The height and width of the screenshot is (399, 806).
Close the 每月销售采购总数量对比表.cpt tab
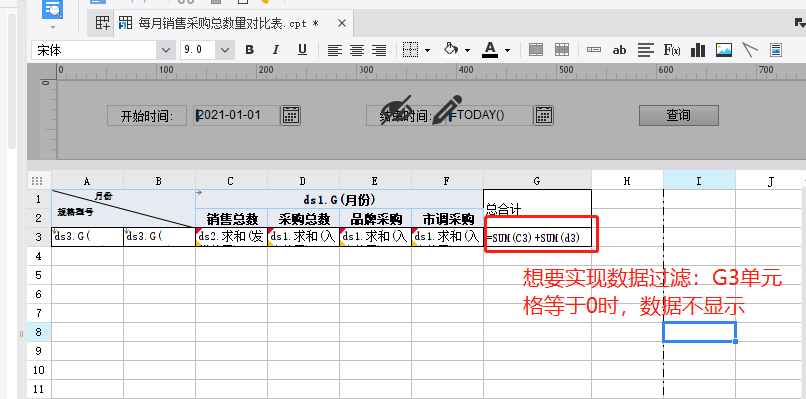(x=342, y=24)
